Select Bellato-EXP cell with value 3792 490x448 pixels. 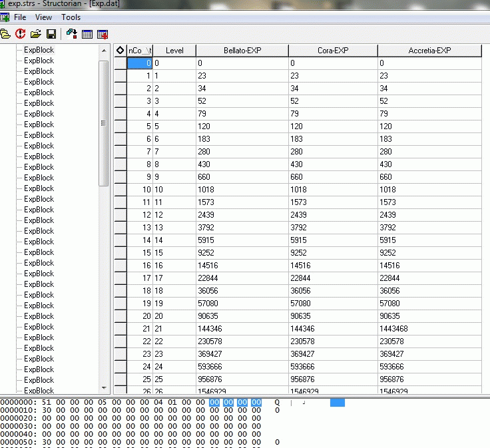242,228
